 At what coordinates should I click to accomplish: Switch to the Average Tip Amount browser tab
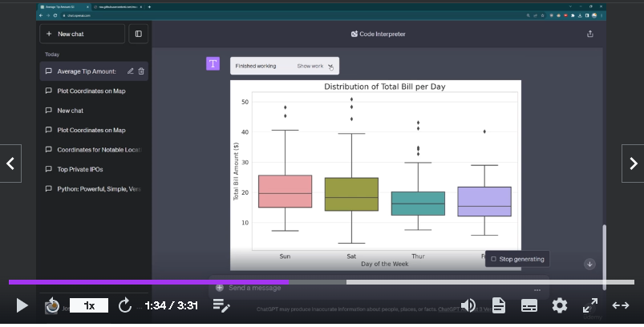click(63, 7)
